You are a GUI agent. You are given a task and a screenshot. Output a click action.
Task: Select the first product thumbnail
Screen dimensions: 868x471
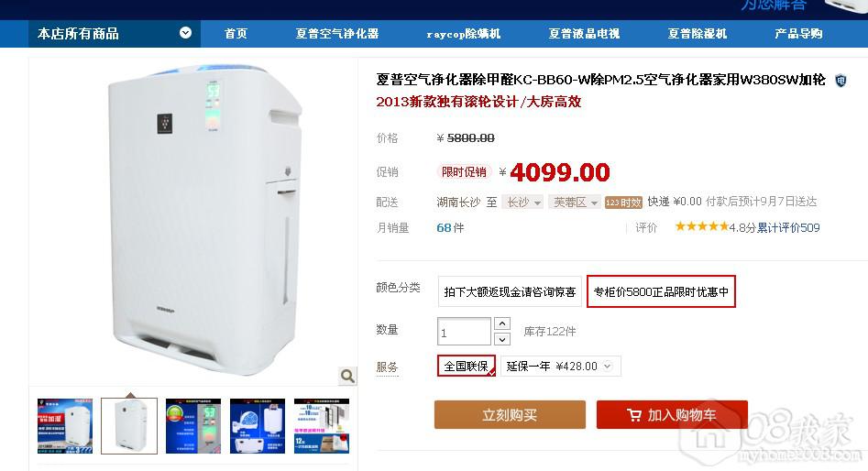pyautogui.click(x=65, y=425)
